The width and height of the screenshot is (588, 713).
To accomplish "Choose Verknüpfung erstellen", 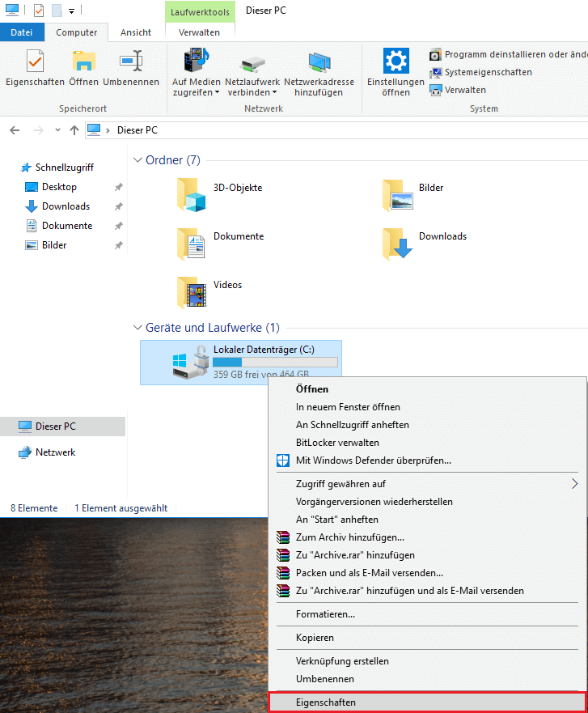I will pyautogui.click(x=427, y=661).
